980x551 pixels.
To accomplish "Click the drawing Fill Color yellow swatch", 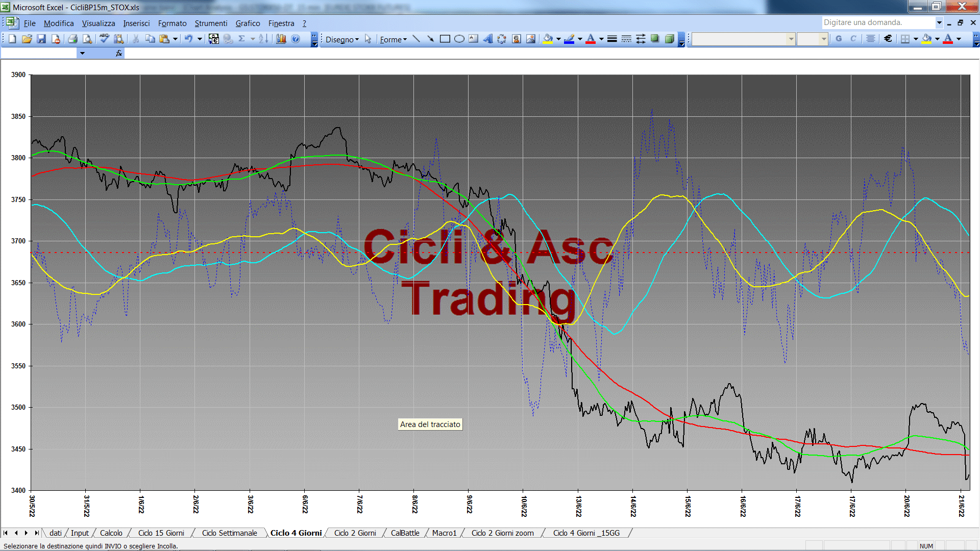I will click(x=548, y=39).
